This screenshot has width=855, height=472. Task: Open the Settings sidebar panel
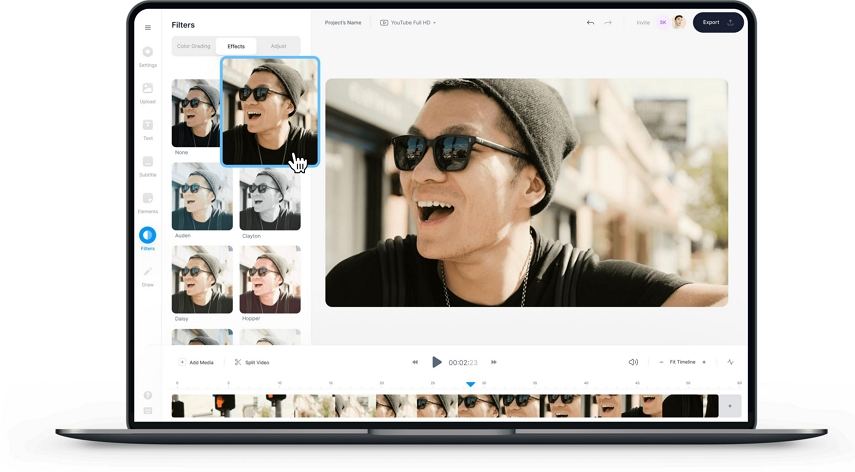click(147, 56)
